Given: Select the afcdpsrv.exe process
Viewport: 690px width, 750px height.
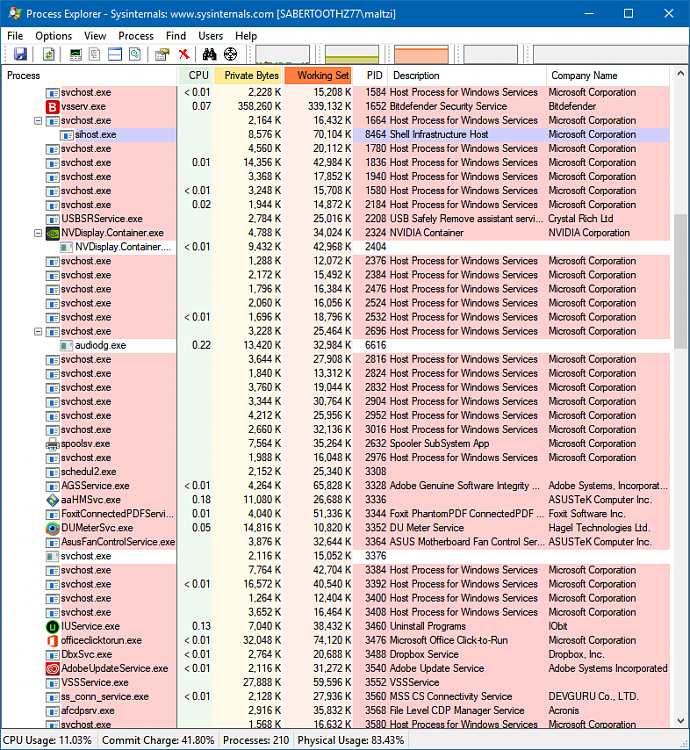Looking at the screenshot, I should pos(336,711).
